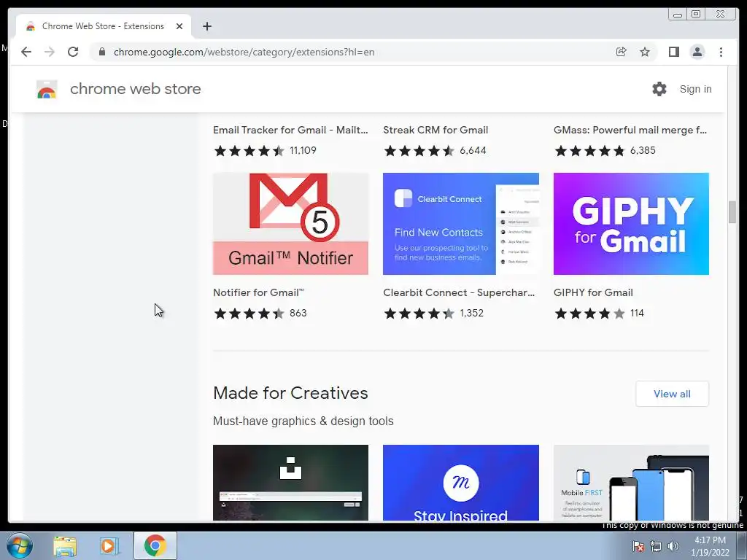747x560 pixels.
Task: Open the volume speaker tray icon
Action: click(x=673, y=546)
